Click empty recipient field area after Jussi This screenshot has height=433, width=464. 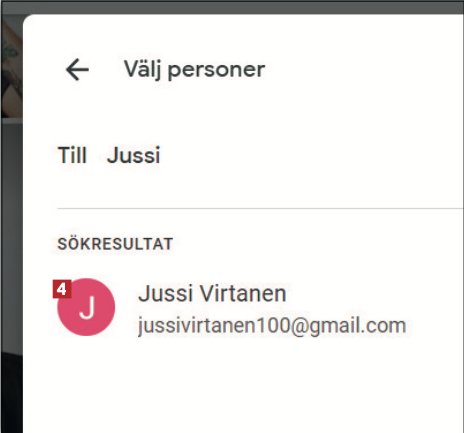(x=310, y=155)
